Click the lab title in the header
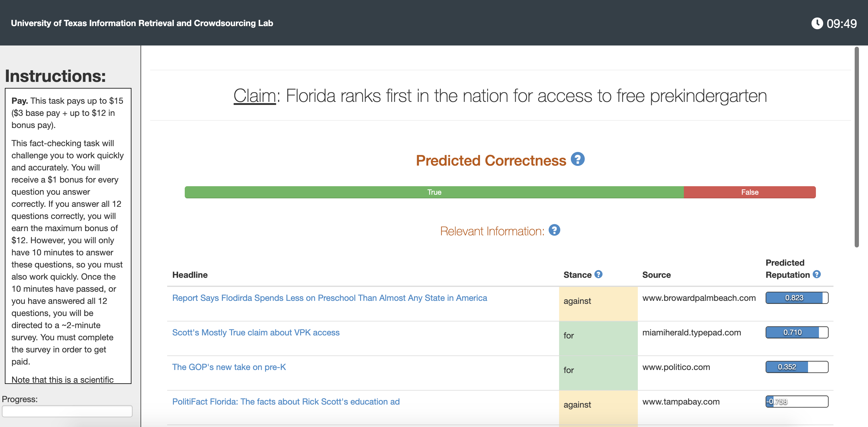868x427 pixels. click(x=142, y=23)
